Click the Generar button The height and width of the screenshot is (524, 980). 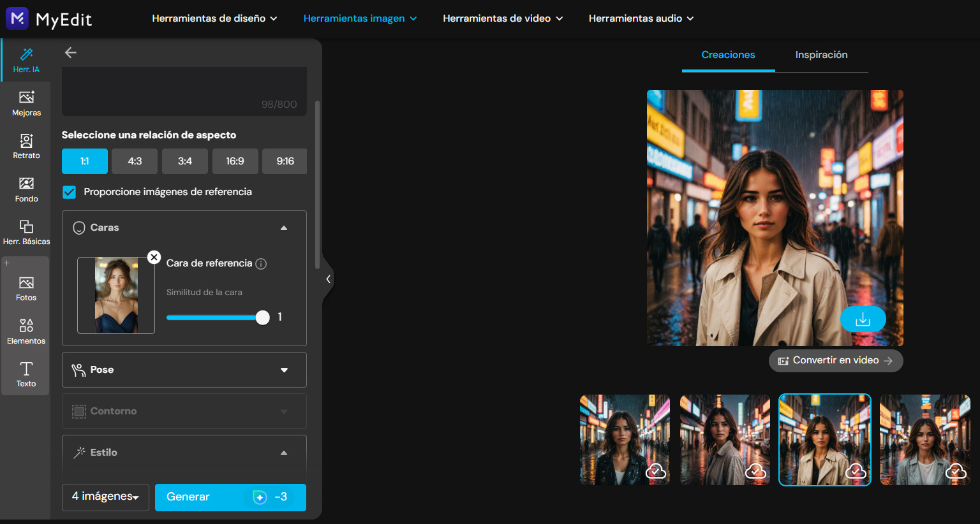(x=230, y=497)
